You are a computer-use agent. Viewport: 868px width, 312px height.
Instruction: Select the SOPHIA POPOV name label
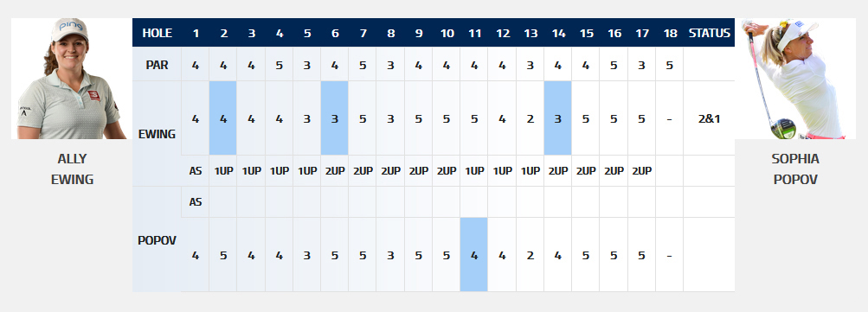[795, 169]
